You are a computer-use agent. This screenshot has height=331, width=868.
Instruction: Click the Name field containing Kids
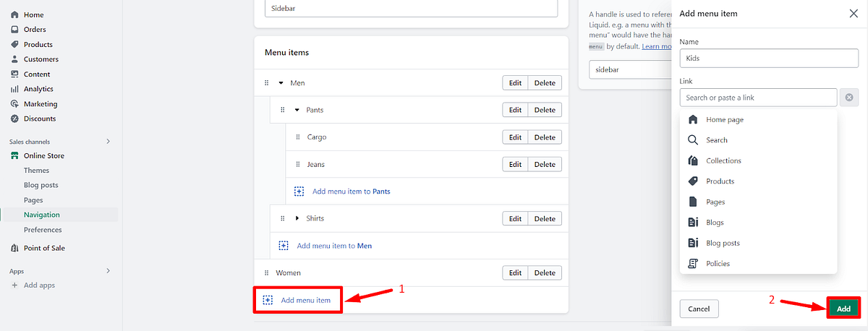coord(769,57)
